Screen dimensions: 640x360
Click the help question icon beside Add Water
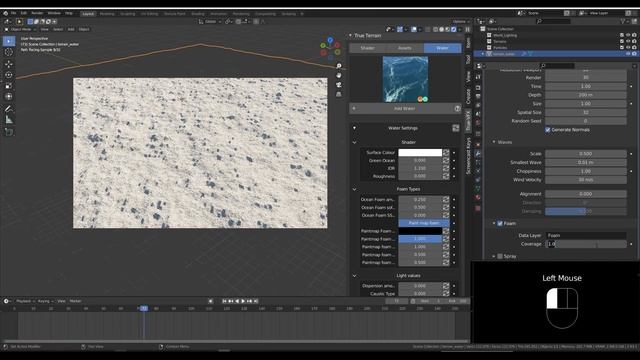pos(457,109)
